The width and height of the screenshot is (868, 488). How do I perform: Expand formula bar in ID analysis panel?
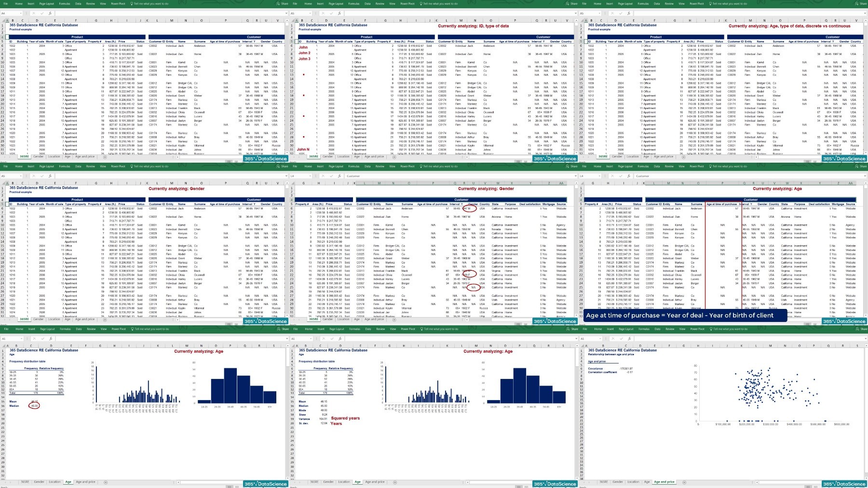[576, 14]
